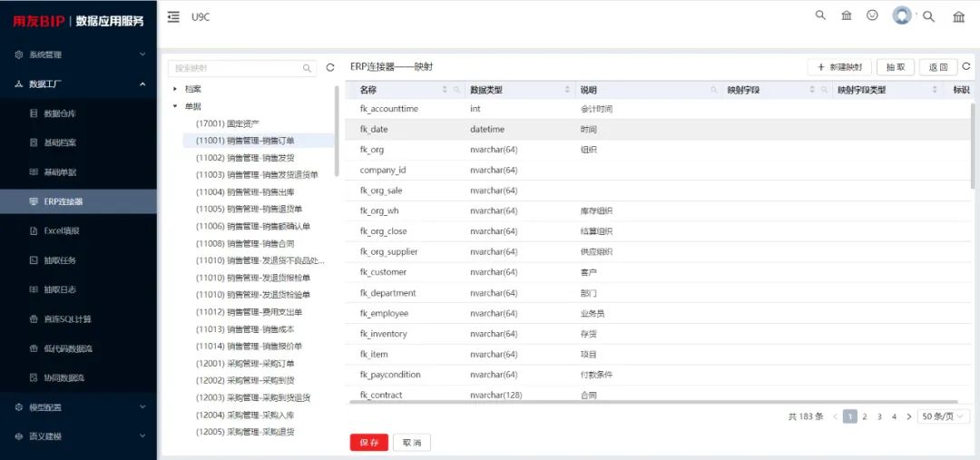This screenshot has height=460, width=980.
Task: Click the table's vertical scrollbar
Action: [x=972, y=145]
